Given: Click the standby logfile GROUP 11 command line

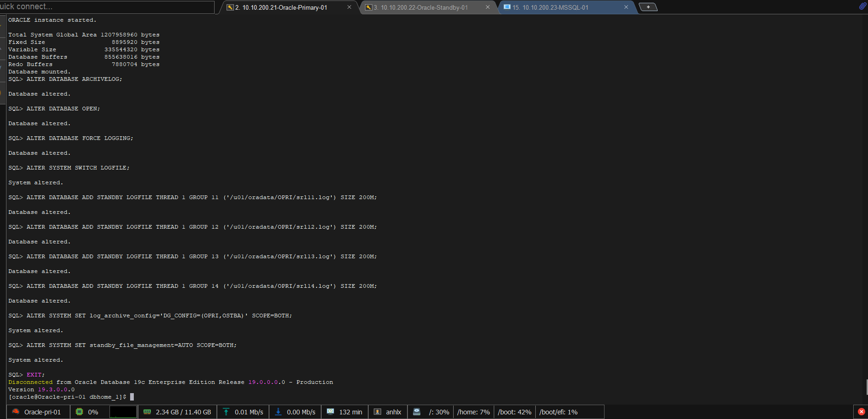Looking at the screenshot, I should click(x=192, y=197).
